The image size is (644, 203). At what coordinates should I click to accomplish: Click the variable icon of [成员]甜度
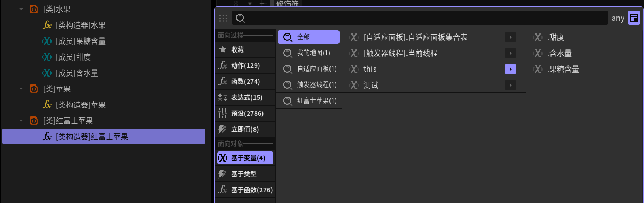[47, 57]
